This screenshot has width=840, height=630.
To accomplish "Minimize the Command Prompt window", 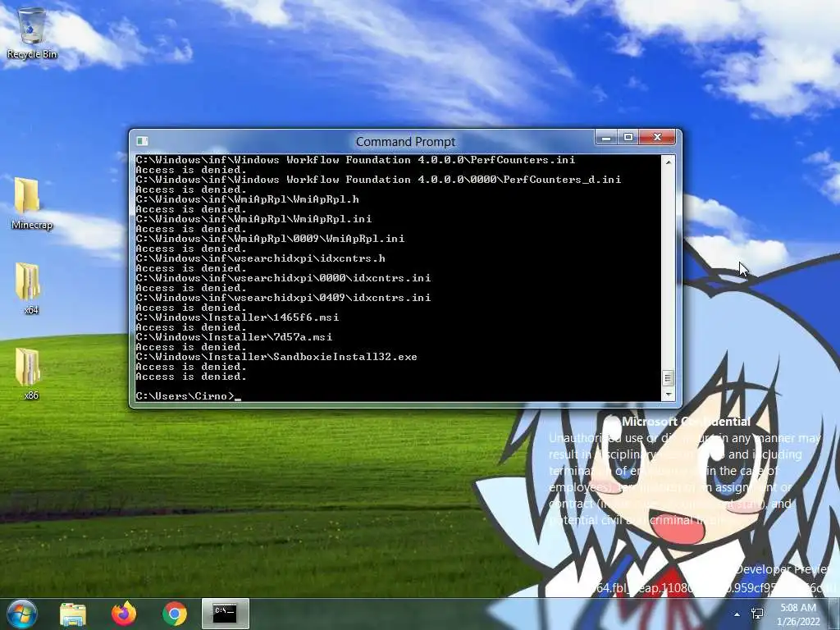I will [x=606, y=138].
